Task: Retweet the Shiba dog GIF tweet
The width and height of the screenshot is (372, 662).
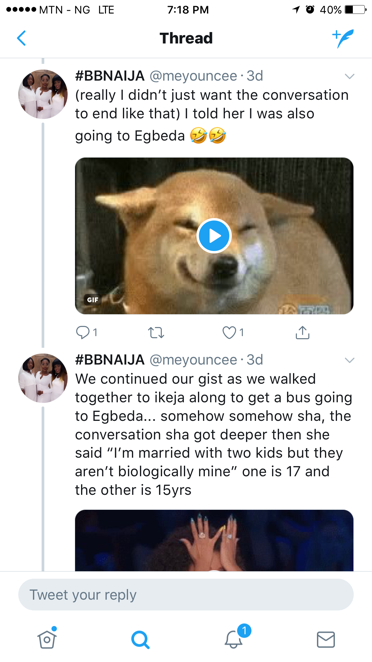Action: click(156, 333)
